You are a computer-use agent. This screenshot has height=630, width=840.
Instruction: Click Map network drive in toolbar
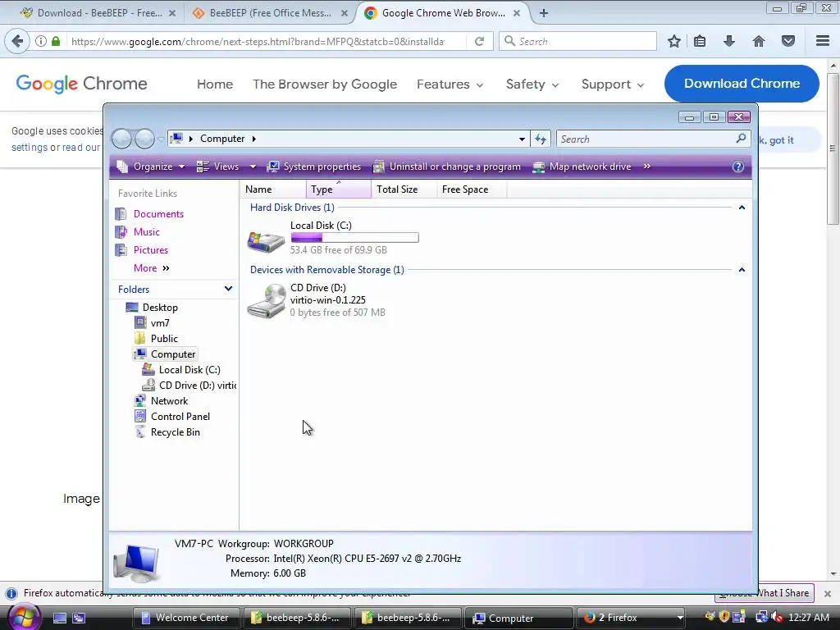582,167
